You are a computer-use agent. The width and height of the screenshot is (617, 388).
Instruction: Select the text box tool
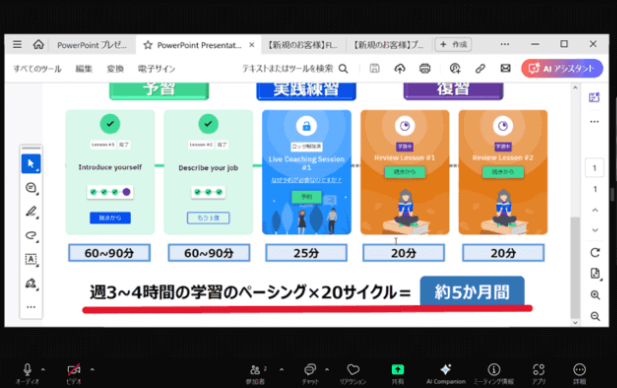(31, 259)
